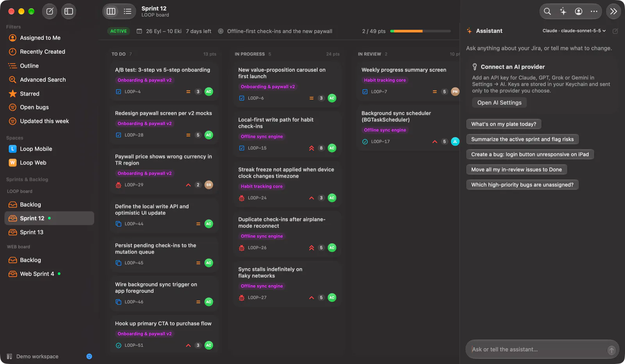This screenshot has height=364, width=625.
Task: Open Sprint 13 in the sidebar
Action: [x=49, y=232]
